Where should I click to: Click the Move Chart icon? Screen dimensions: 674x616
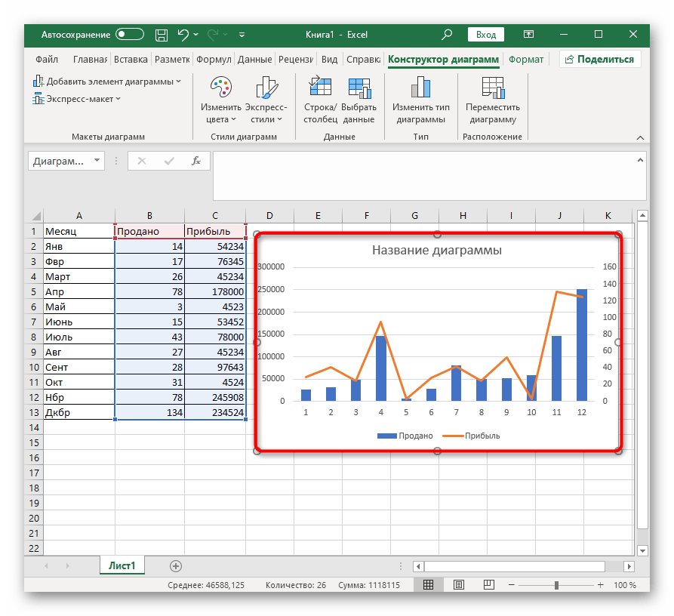coord(492,89)
